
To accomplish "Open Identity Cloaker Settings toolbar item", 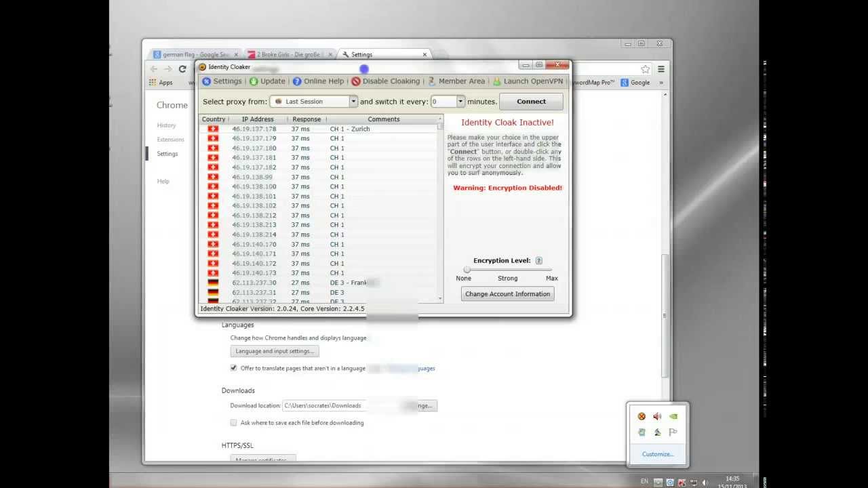I will (222, 81).
